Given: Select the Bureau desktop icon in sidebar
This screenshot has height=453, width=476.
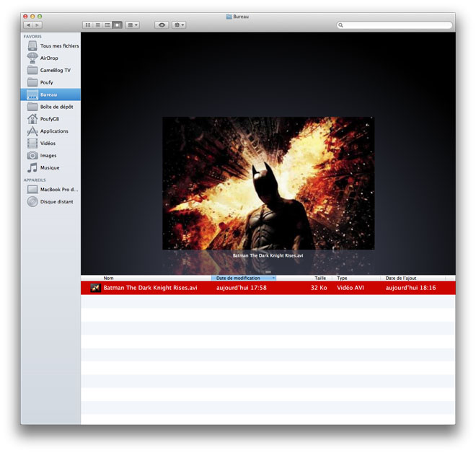Looking at the screenshot, I should (x=32, y=94).
